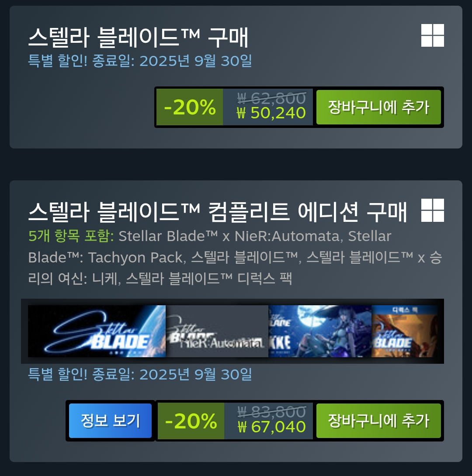
Task: Click the struck-through original price ₩83,800
Action: 272,411
